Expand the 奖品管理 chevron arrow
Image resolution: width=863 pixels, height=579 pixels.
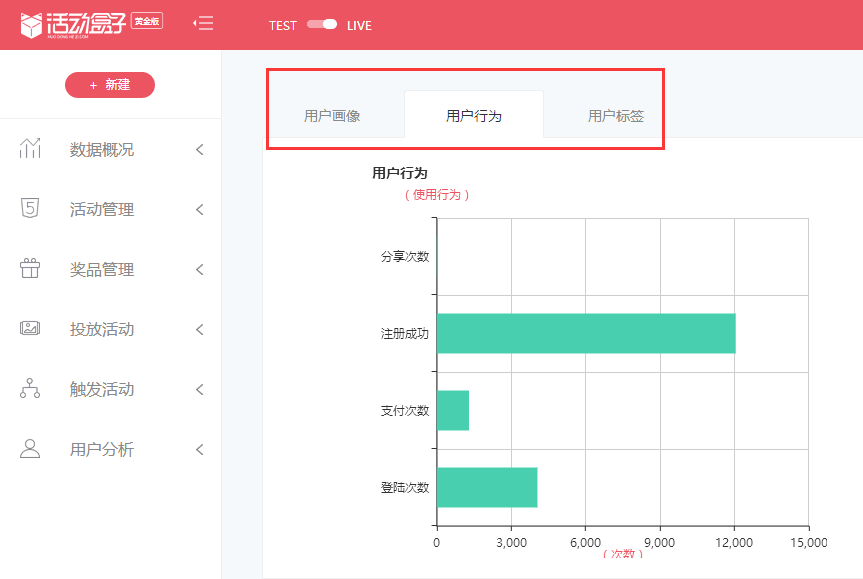[x=199, y=270]
